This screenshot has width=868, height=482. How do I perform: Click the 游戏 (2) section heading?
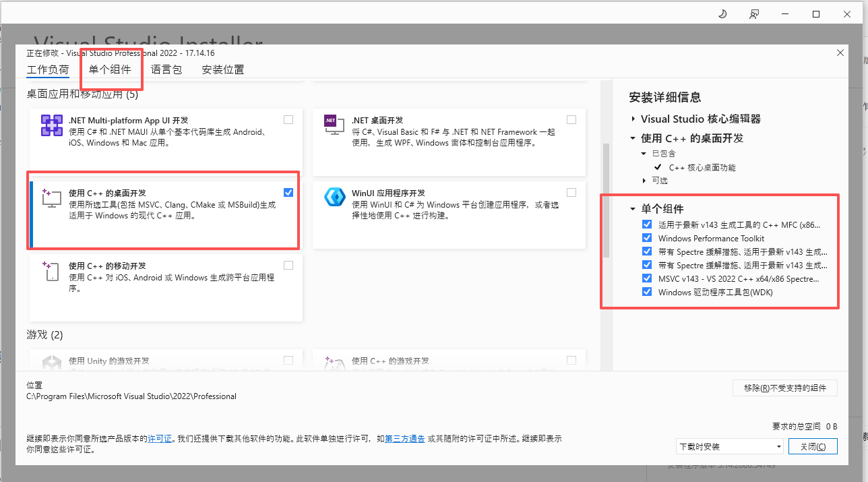[x=44, y=335]
